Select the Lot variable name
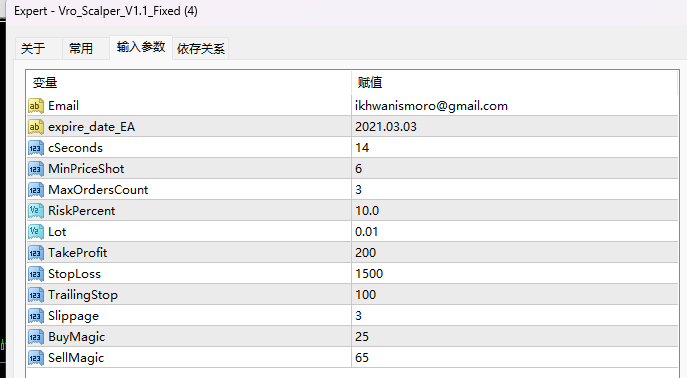 click(x=57, y=232)
